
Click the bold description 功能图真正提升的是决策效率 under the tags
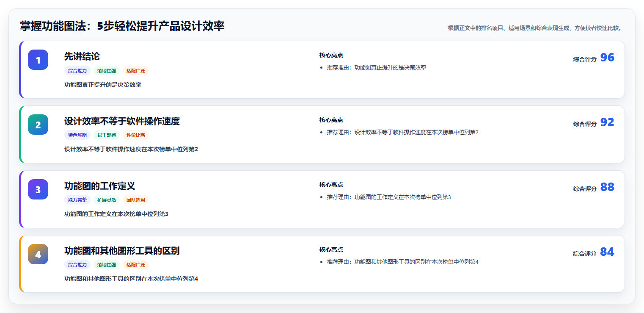pyautogui.click(x=103, y=85)
